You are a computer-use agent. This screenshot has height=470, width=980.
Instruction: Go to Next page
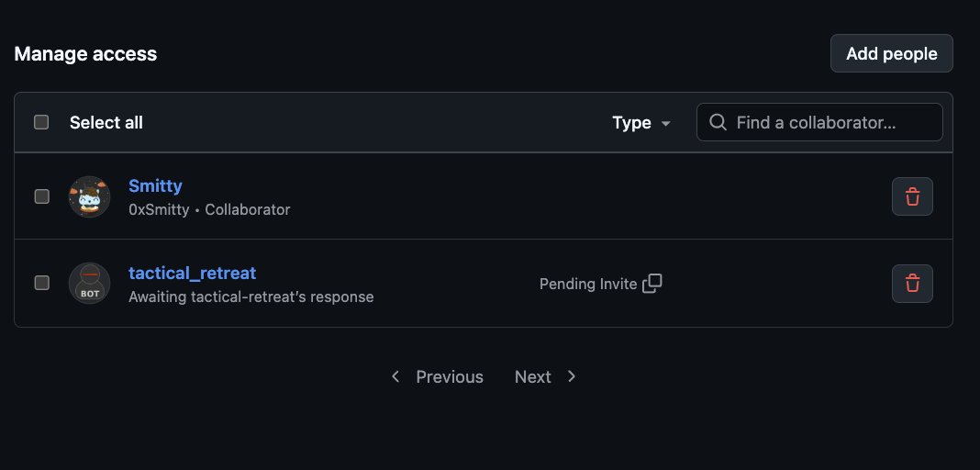545,376
